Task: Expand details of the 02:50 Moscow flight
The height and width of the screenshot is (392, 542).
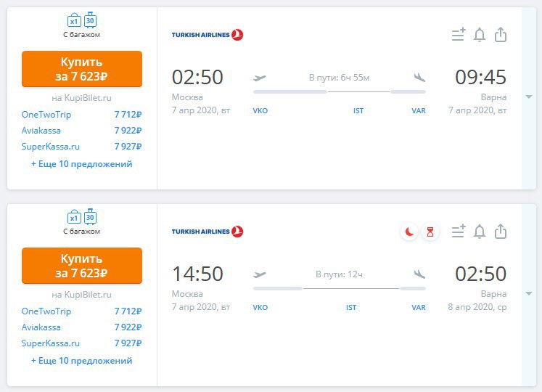Action: tap(528, 97)
